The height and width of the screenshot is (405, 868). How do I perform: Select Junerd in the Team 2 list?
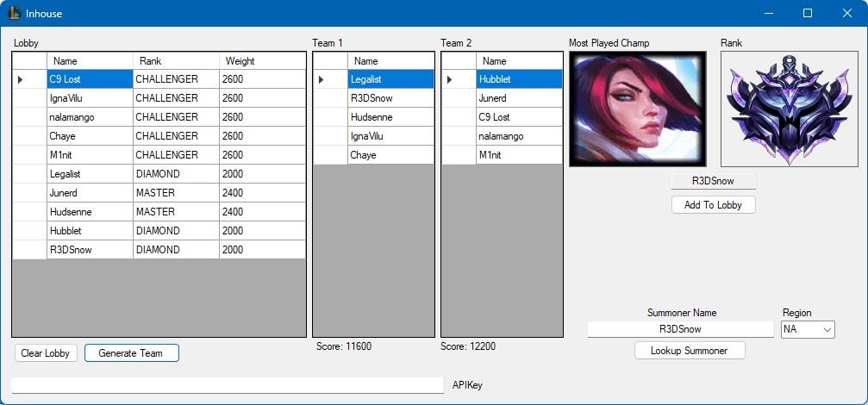point(518,98)
